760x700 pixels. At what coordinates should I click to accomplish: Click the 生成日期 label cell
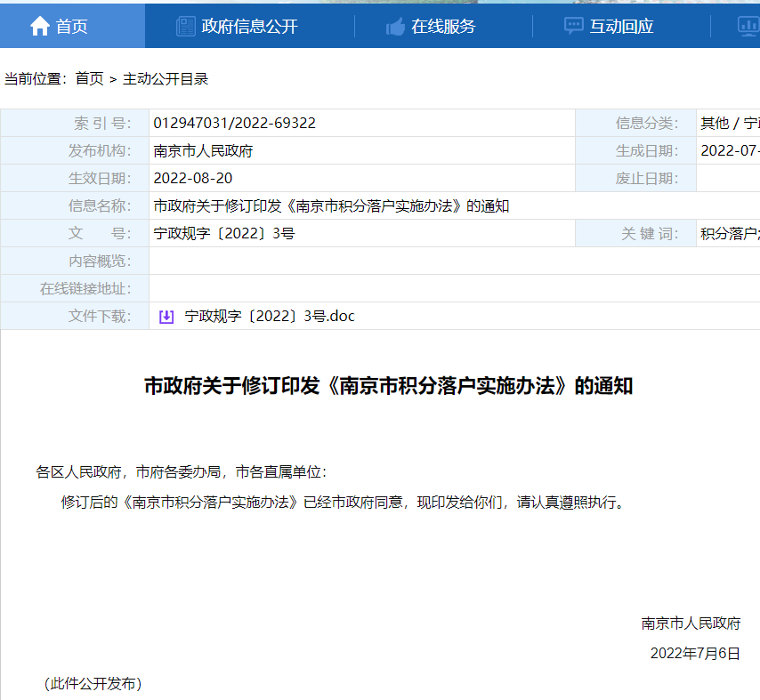(635, 150)
